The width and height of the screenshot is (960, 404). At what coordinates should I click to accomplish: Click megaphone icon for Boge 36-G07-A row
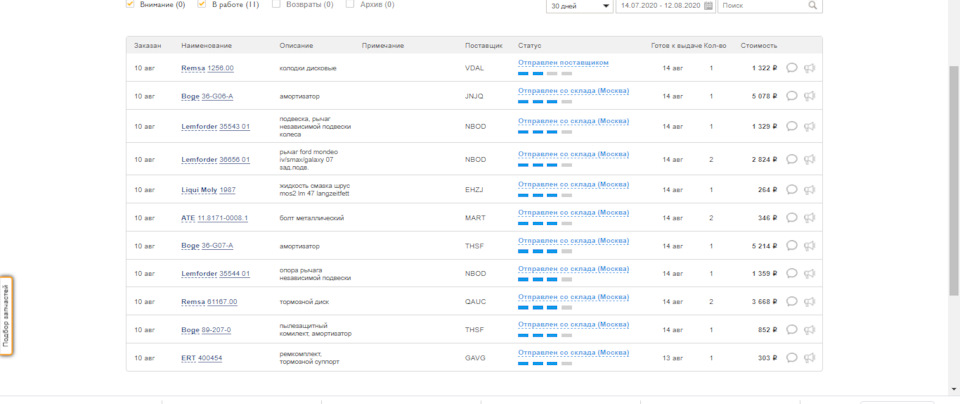coord(809,245)
